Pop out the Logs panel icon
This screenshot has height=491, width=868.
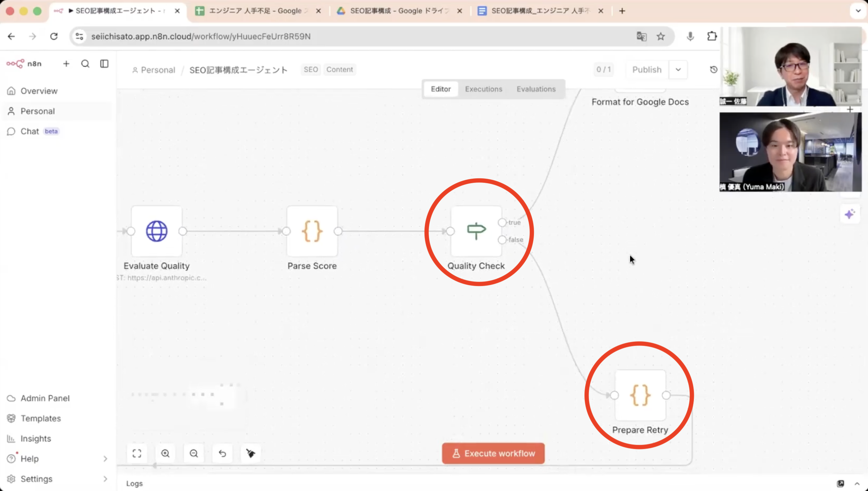click(x=840, y=483)
